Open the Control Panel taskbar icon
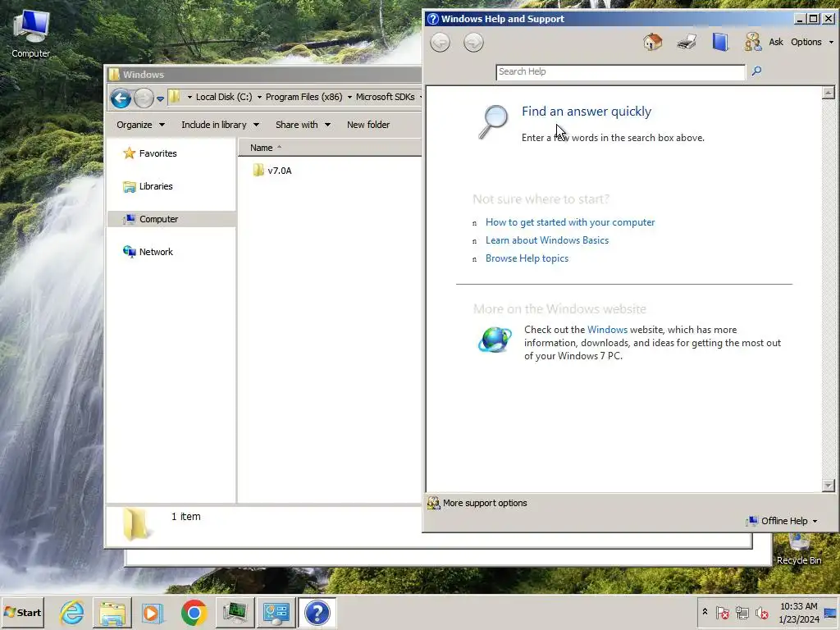 (276, 612)
